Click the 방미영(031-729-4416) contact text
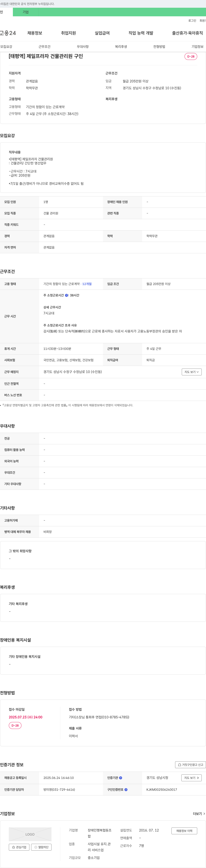 click(59, 789)
